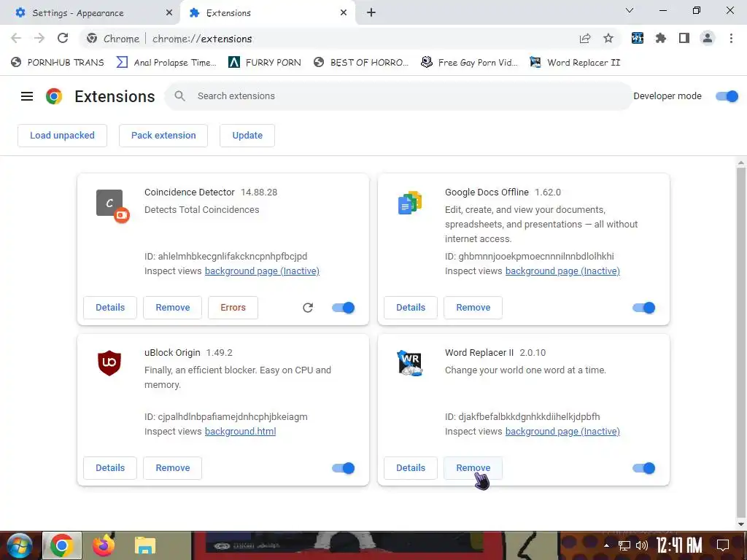Click the page vertical scrollbar
Screen dimensions: 747x560
pyautogui.click(x=741, y=343)
